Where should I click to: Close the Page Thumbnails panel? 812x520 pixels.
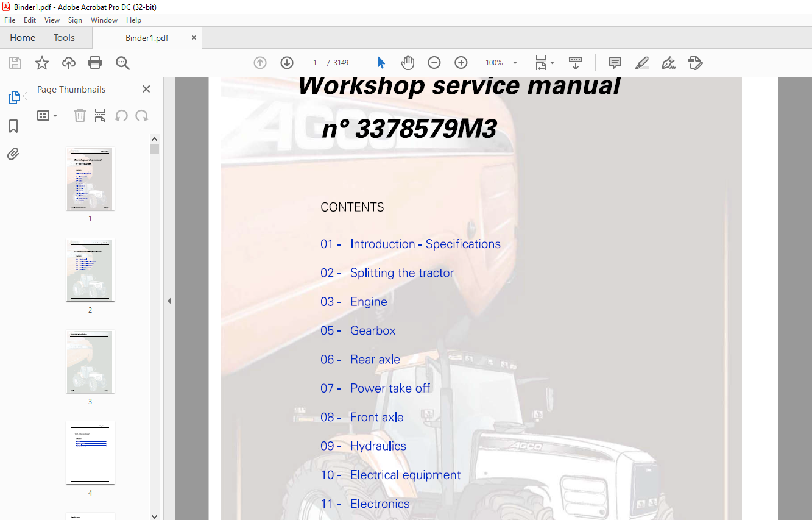[146, 89]
